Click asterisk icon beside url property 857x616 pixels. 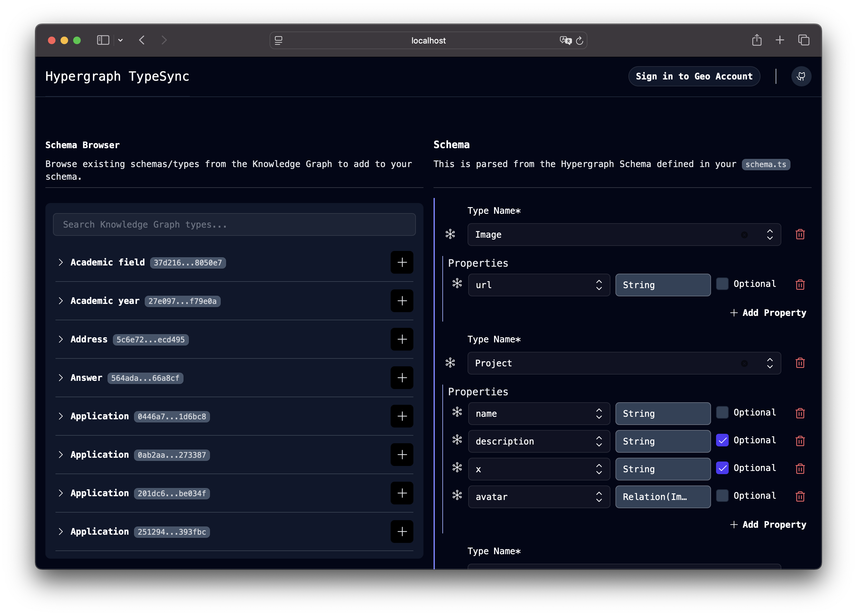(457, 283)
